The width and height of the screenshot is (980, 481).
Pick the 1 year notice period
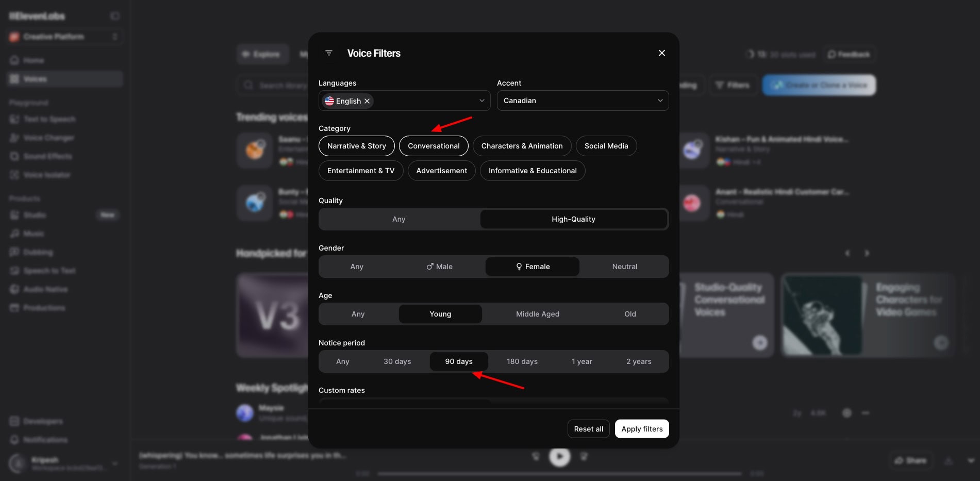582,361
